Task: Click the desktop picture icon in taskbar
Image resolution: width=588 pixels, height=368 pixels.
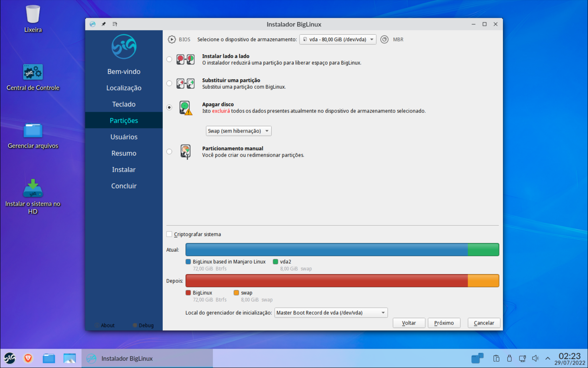Action: (70, 358)
